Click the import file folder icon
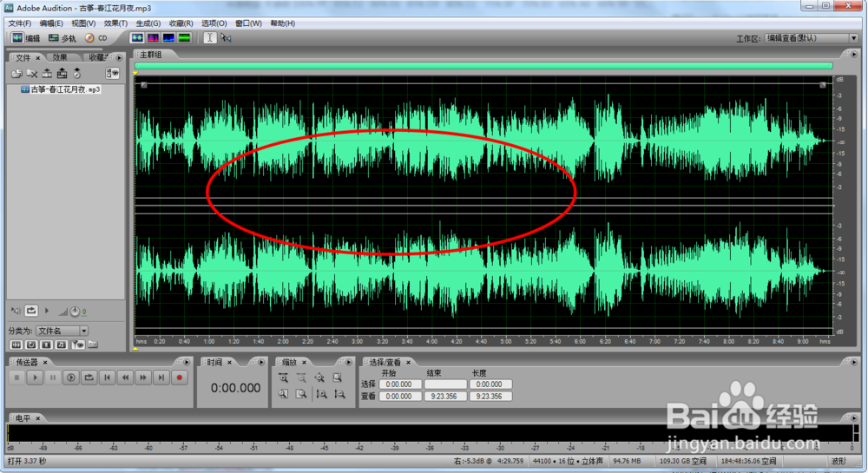The image size is (868, 473). coord(16,73)
